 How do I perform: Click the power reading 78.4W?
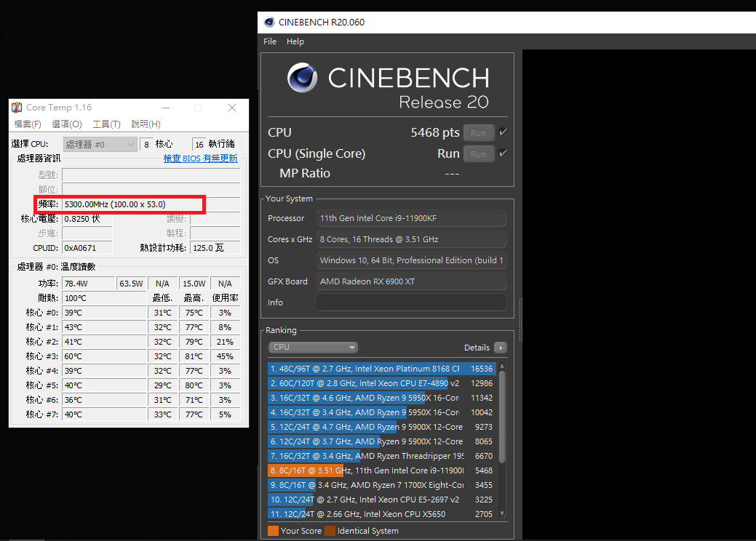tap(76, 284)
